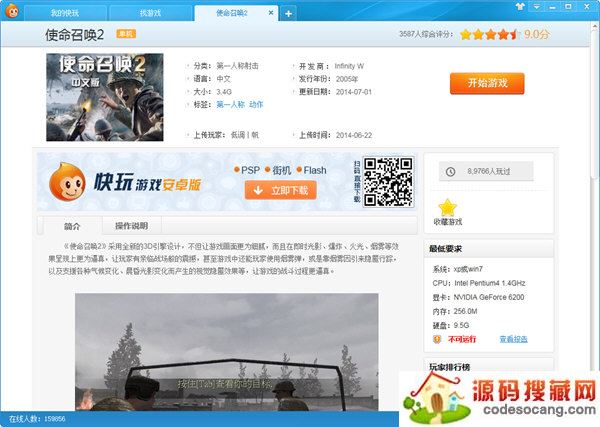Click the yellow star favorite game icon
Viewport: 600px width, 427px height.
tap(447, 207)
